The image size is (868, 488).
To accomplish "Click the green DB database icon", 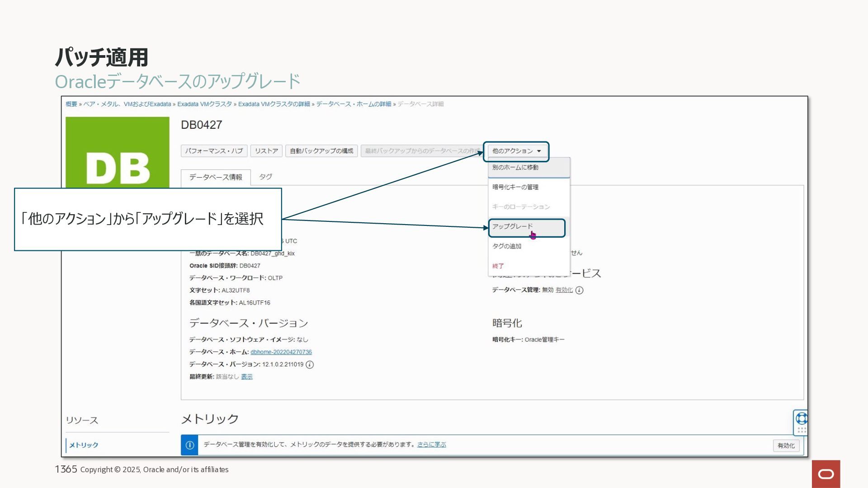I will [x=118, y=153].
